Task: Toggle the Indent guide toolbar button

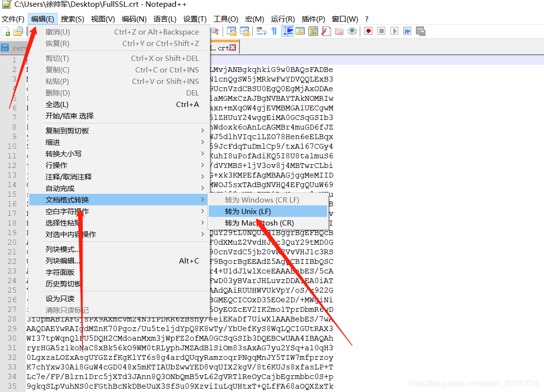Action: coord(288,32)
